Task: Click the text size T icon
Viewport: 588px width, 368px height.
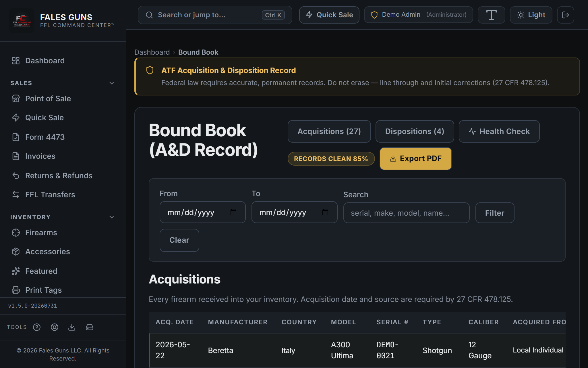Action: (x=491, y=15)
